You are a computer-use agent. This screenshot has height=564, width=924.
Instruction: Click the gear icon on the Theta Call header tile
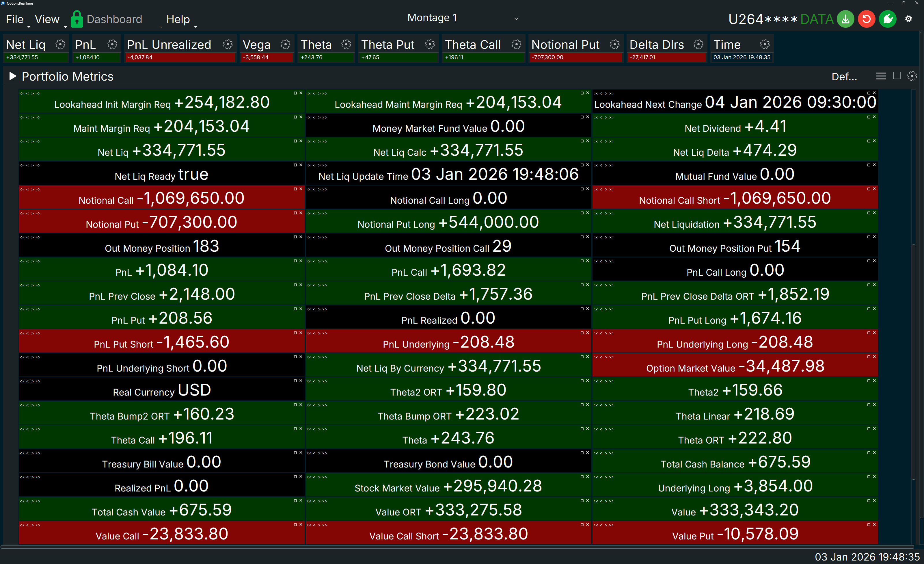[517, 44]
